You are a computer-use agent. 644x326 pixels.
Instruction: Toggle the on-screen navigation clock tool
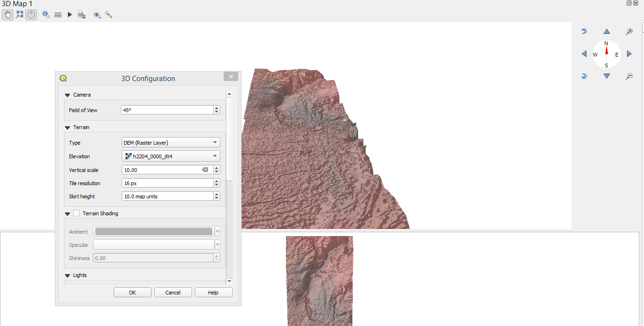pyautogui.click(x=31, y=15)
